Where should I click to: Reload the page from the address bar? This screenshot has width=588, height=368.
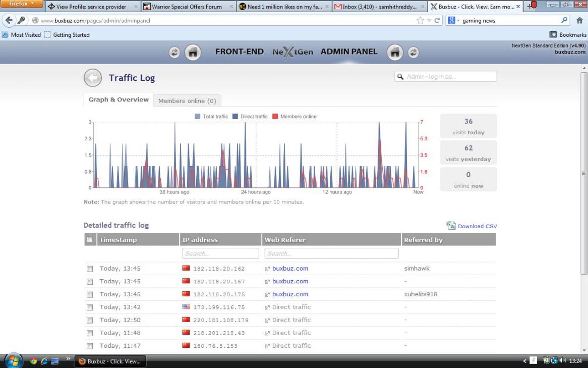pyautogui.click(x=437, y=20)
